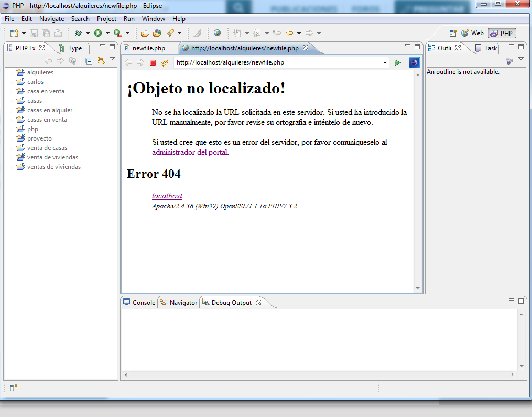Open the dropdown arrow next to New
Image resolution: width=532 pixels, height=417 pixels.
24,33
